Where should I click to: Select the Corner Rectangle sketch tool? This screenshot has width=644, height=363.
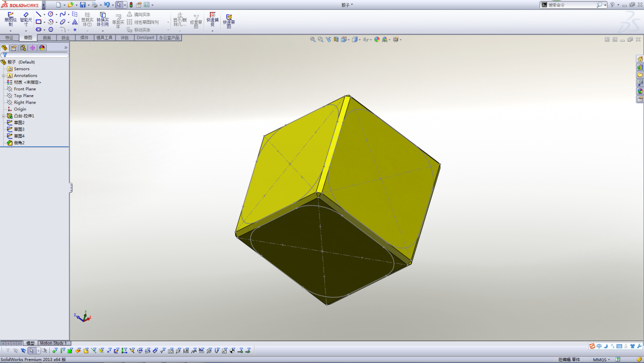coord(39,22)
